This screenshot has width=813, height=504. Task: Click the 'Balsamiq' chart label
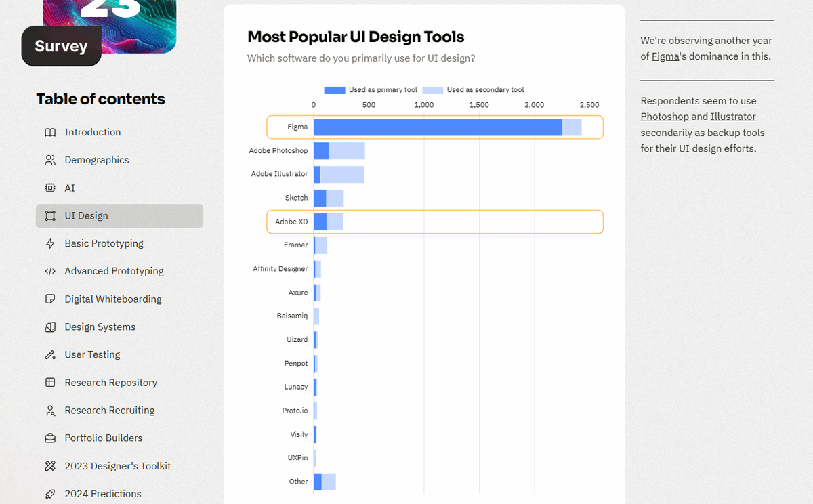293,316
